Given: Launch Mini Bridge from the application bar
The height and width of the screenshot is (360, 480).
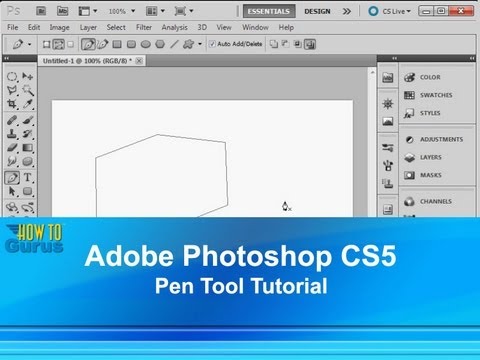Looking at the screenshot, I should click(x=62, y=11).
